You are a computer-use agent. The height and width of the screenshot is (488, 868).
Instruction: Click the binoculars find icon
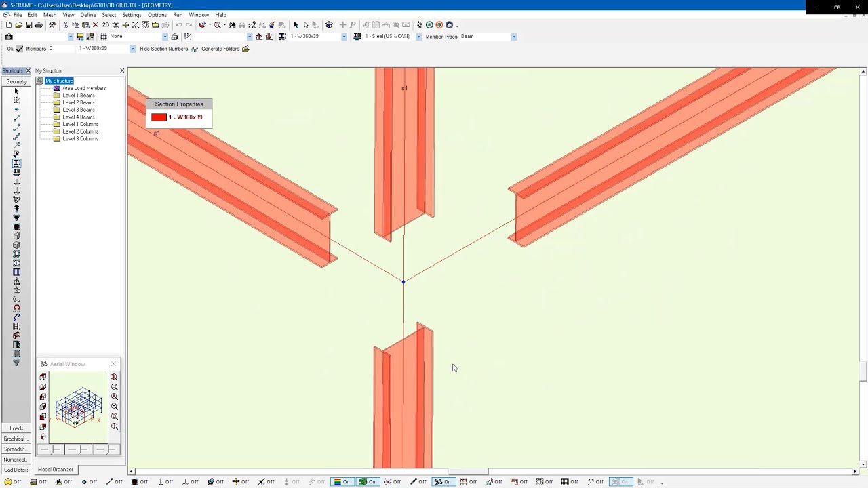point(232,25)
